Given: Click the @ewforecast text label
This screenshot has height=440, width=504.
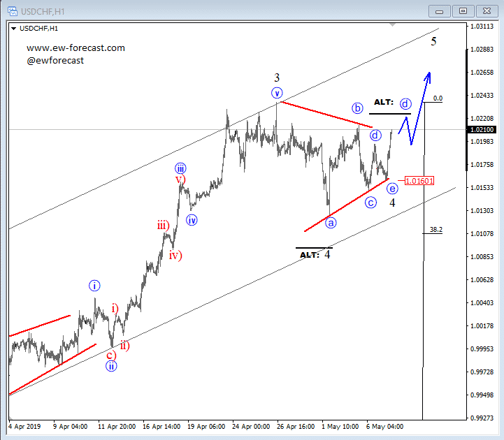Looking at the screenshot, I should click(55, 60).
